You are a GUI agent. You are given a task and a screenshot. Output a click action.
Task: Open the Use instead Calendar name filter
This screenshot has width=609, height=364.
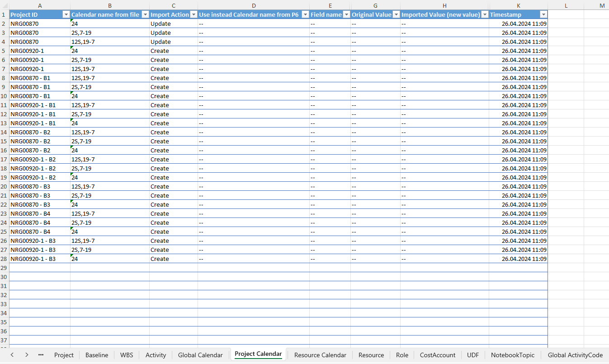point(305,14)
